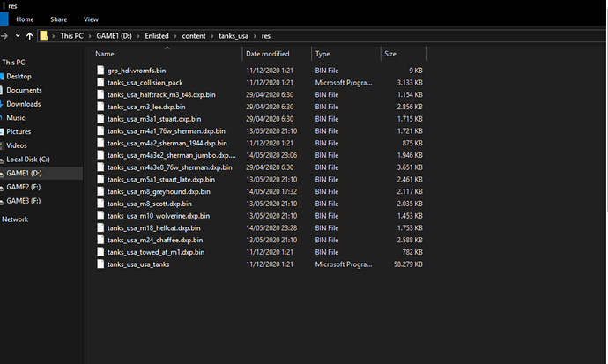Open the Home ribbon tab
Viewport: 608px width, 364px height.
tap(25, 19)
